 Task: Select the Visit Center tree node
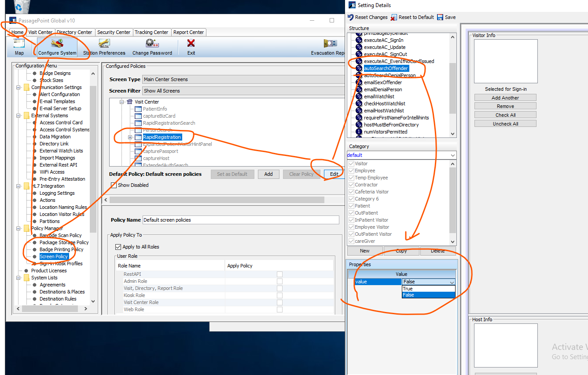pyautogui.click(x=147, y=102)
